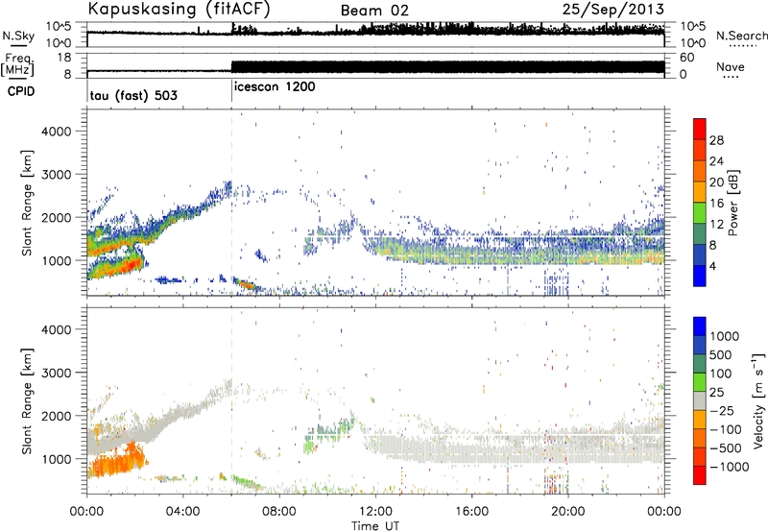The image size is (768, 532).
Task: Select the yellow-orange Power colorbar segment
Action: point(700,192)
